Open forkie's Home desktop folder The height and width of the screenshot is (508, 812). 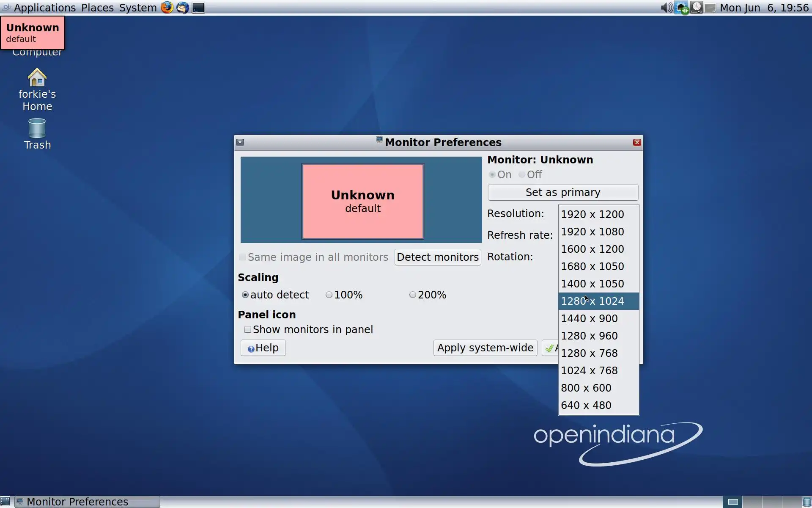point(37,78)
